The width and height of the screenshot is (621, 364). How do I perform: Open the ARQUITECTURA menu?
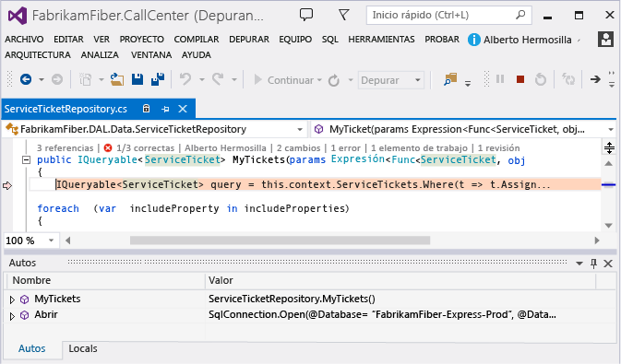pyautogui.click(x=38, y=55)
